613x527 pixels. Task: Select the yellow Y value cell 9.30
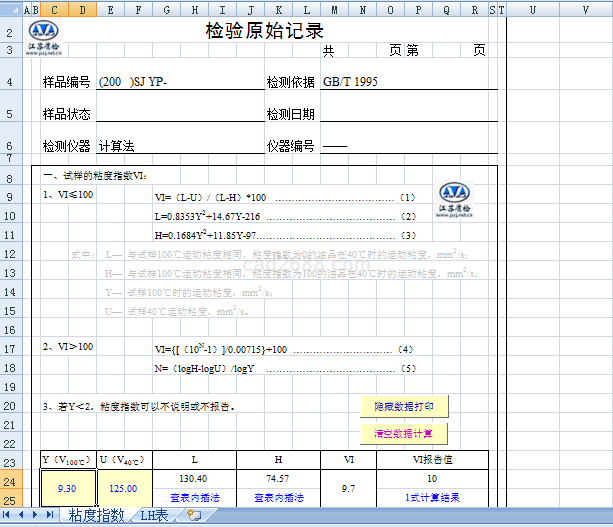point(67,488)
